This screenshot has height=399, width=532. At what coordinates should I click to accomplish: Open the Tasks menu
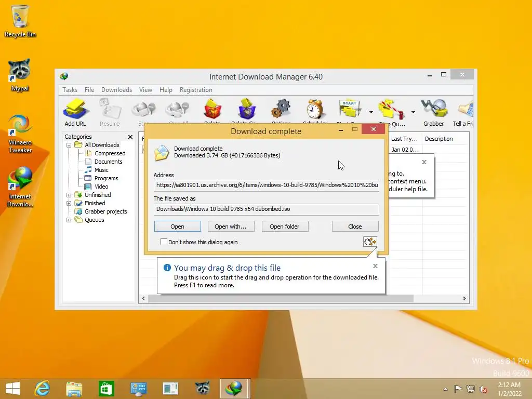point(70,90)
